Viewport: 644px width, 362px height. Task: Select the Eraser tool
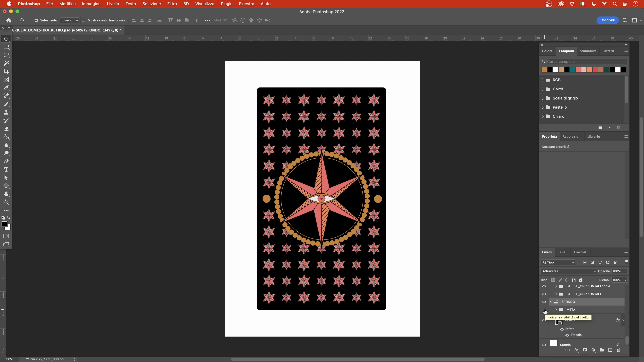6,129
